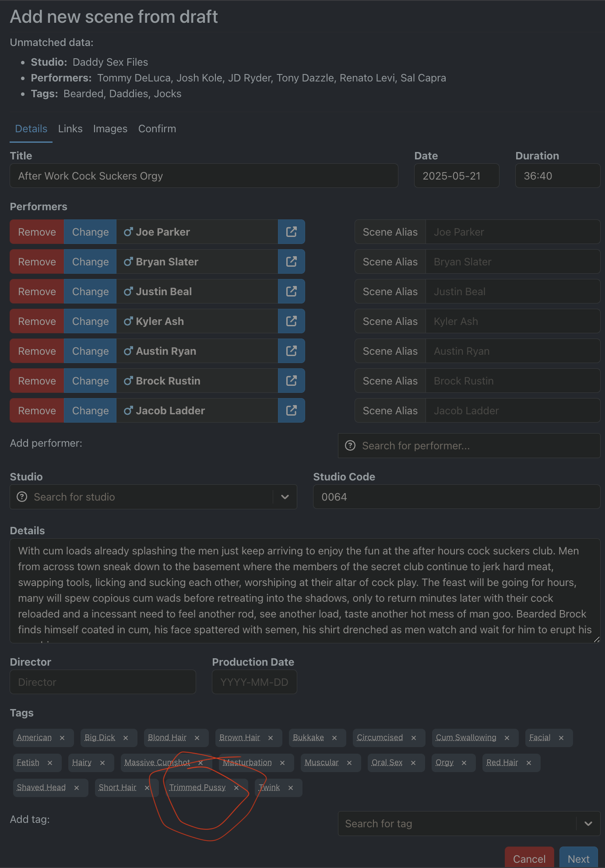605x868 pixels.
Task: Click the help icon in performer search
Action: (x=350, y=446)
